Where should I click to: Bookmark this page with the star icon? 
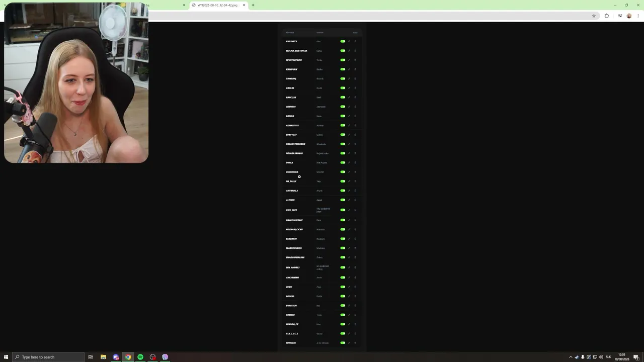(594, 16)
